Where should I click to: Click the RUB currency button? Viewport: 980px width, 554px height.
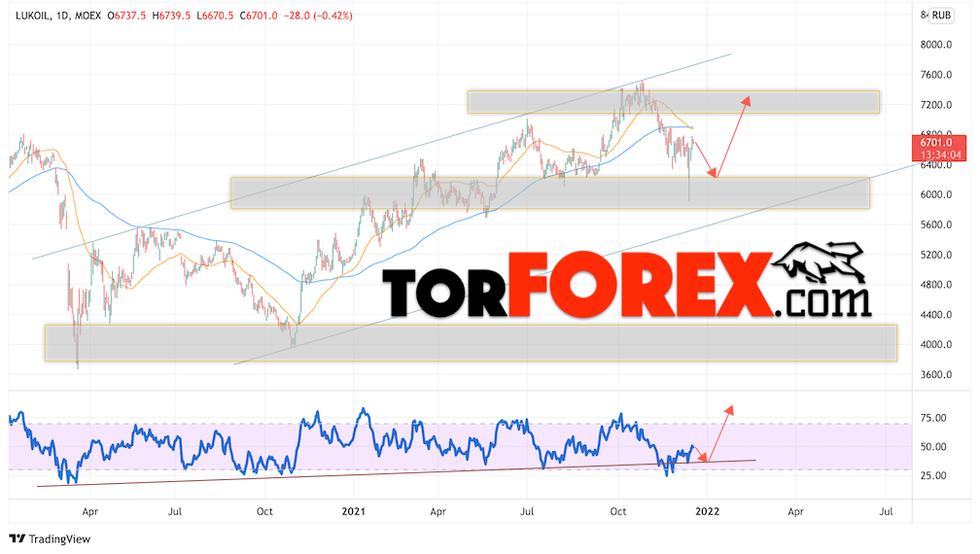941,16
